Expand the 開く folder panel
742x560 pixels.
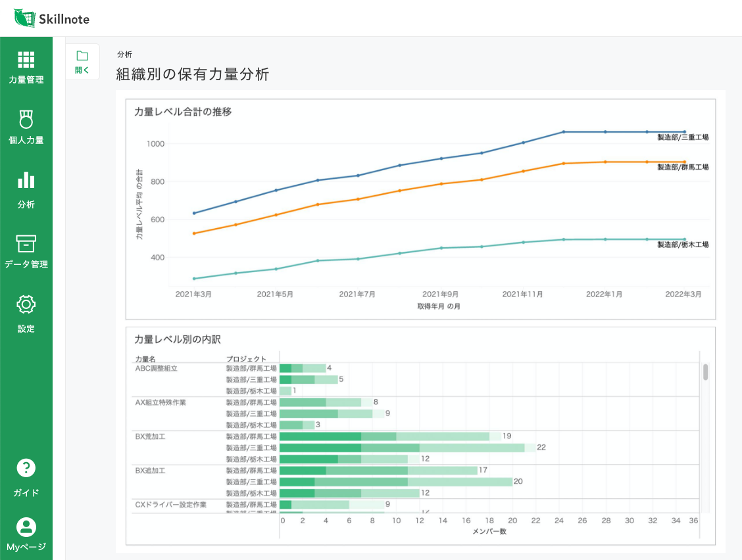point(82,62)
